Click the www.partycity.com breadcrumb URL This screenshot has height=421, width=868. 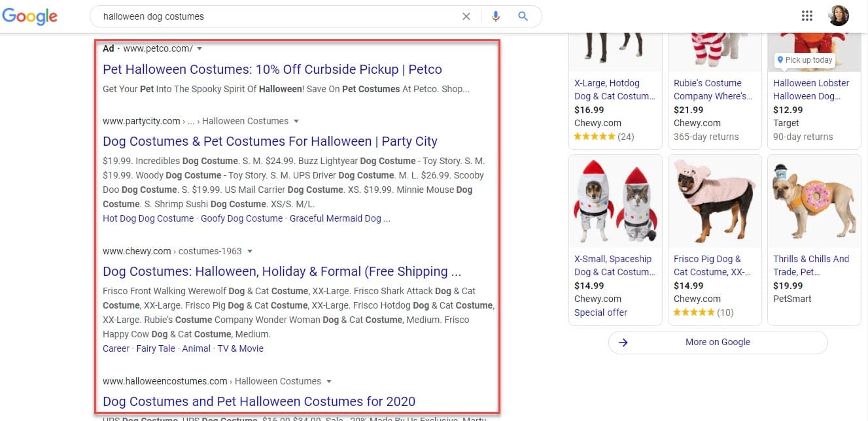point(141,121)
